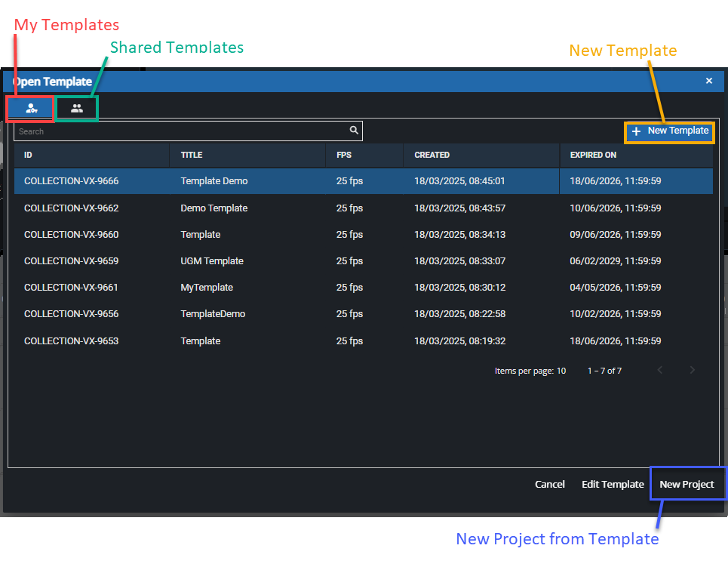Close the Open Template dialog with the X icon
This screenshot has width=728, height=567.
708,80
